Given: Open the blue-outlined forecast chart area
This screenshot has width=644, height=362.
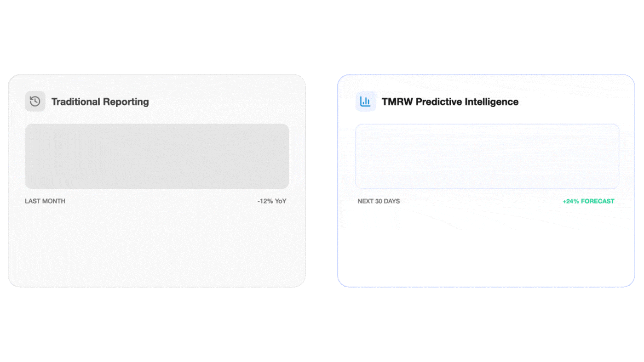Looking at the screenshot, I should tap(487, 156).
